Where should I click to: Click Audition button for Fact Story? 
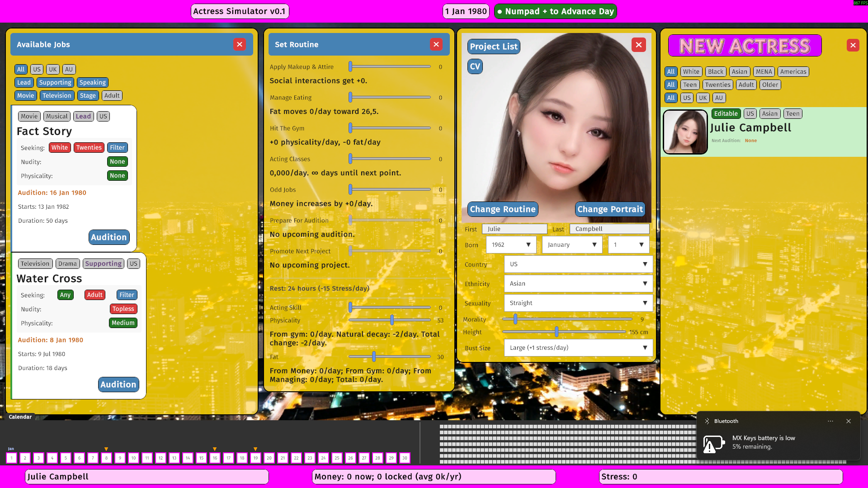pos(109,237)
